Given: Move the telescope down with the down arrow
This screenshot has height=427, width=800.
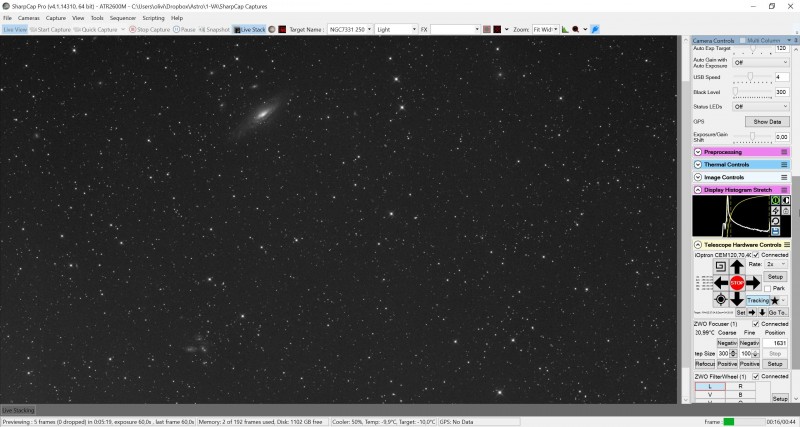Looking at the screenshot, I should (737, 298).
